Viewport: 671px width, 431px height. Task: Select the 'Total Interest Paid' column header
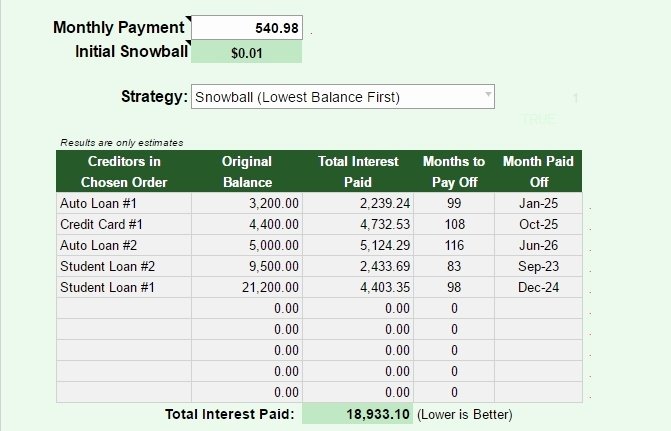point(358,171)
